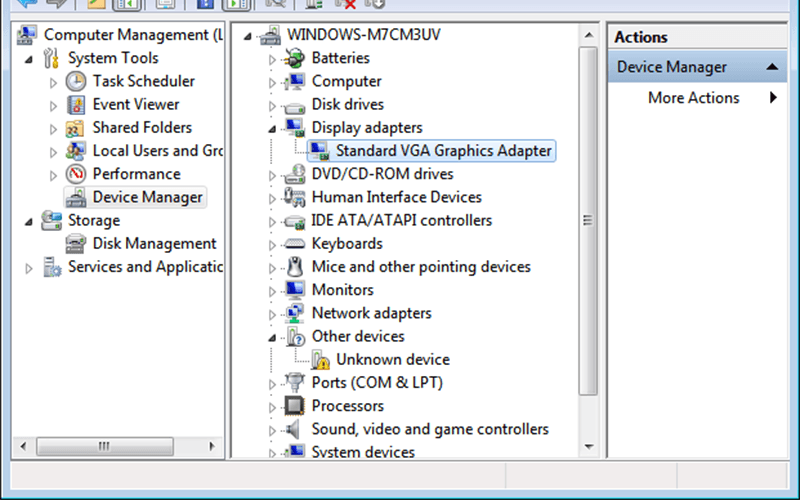The width and height of the screenshot is (800, 500).
Task: Expand the Batteries node
Action: click(x=272, y=60)
